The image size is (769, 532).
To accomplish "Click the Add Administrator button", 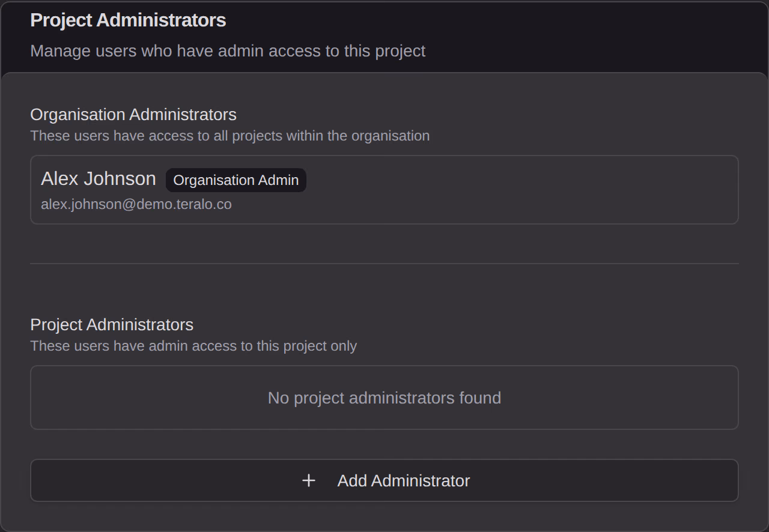I will (384, 480).
